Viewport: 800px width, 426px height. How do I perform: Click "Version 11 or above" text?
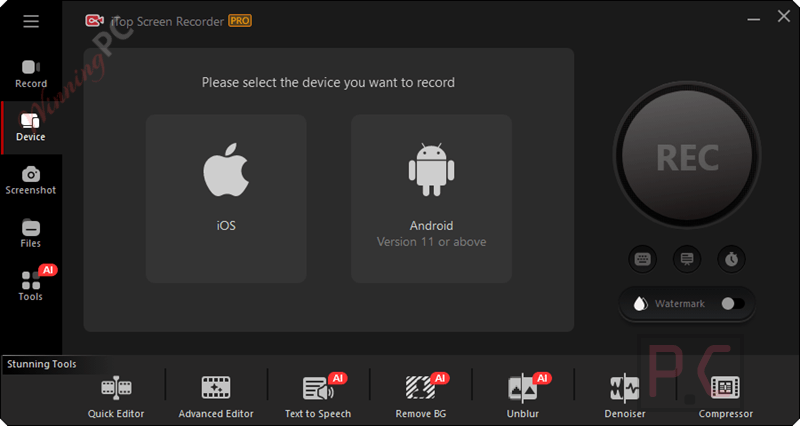pyautogui.click(x=431, y=242)
